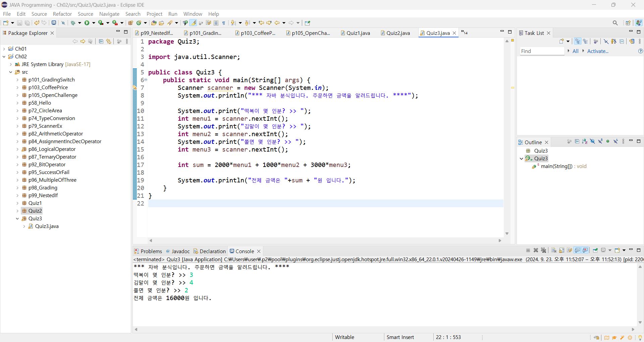
Task: Collapse the Quiz3 package in explorer
Action: click(17, 218)
